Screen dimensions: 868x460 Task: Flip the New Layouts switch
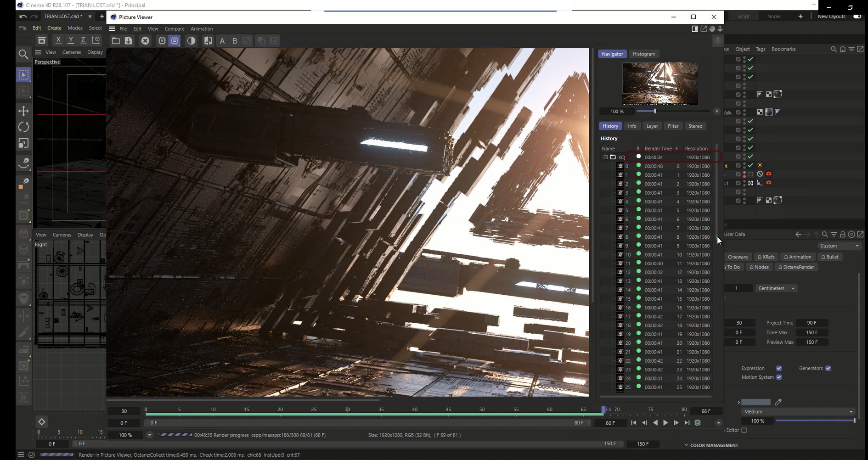(857, 16)
